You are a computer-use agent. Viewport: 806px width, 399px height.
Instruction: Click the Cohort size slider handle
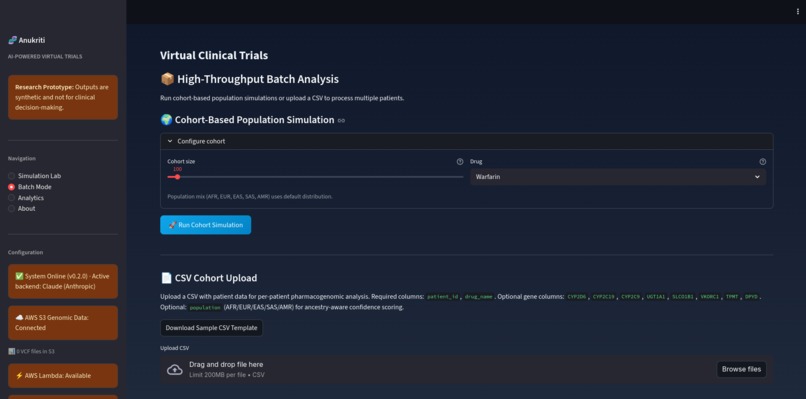click(177, 177)
